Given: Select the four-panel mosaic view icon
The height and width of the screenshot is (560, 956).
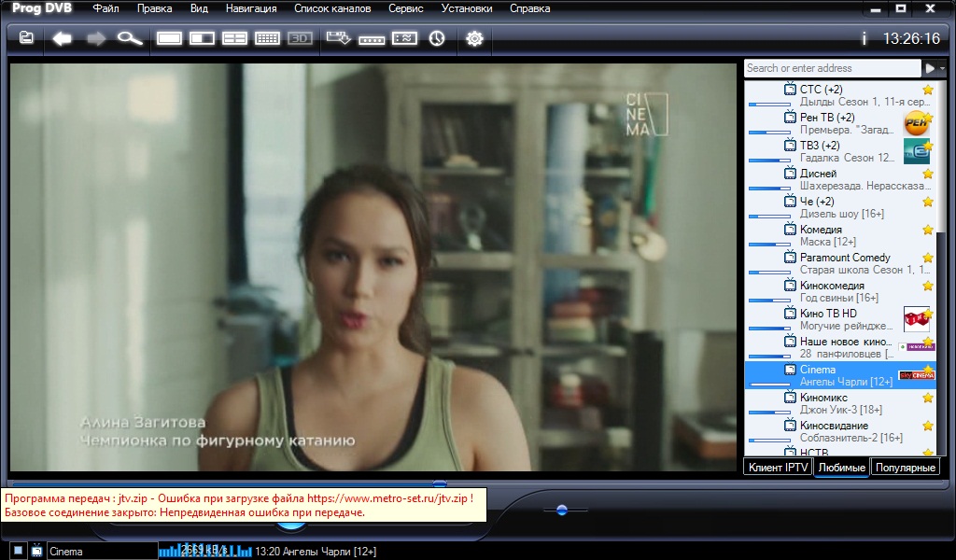Looking at the screenshot, I should point(234,38).
